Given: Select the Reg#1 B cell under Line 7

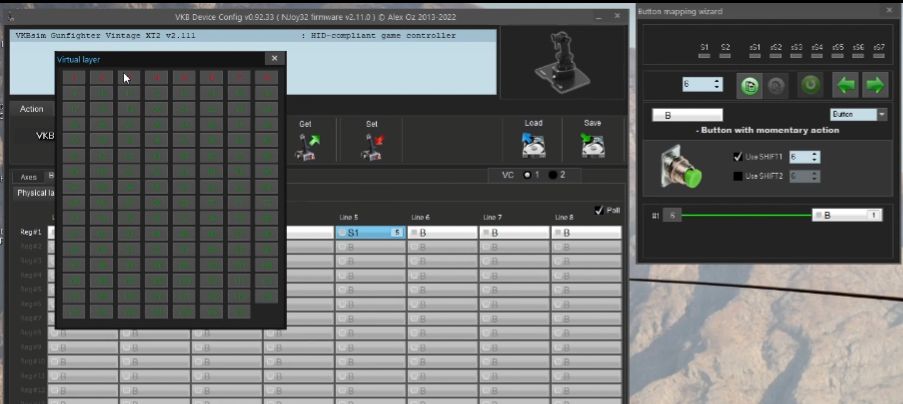Looking at the screenshot, I should (x=514, y=233).
